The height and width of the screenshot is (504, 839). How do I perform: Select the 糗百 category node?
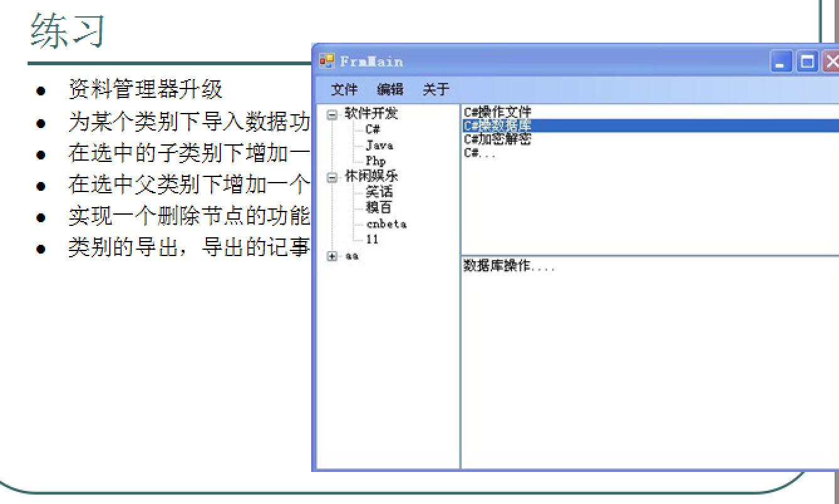379,208
